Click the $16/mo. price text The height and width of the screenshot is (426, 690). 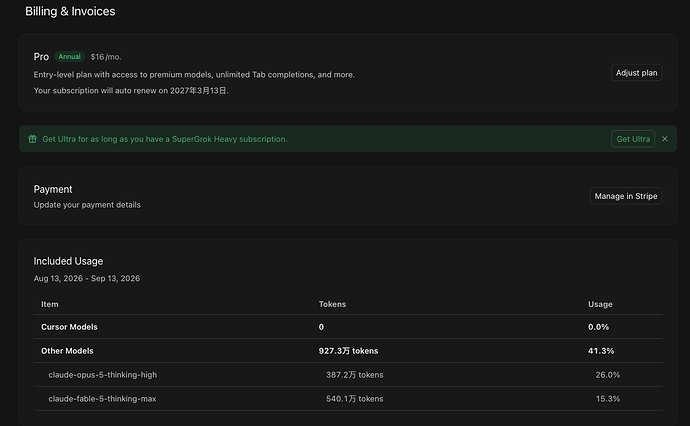point(106,57)
